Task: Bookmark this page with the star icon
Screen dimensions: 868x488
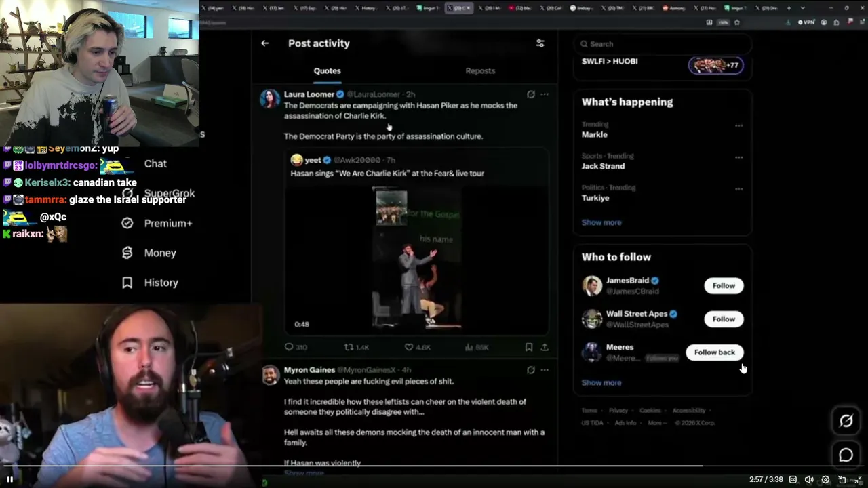Action: [x=737, y=22]
